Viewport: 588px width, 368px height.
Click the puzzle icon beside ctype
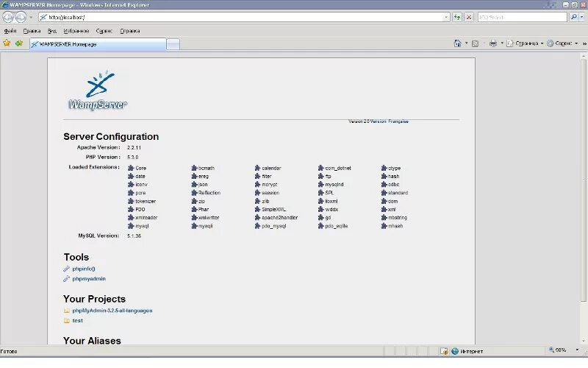click(384, 168)
